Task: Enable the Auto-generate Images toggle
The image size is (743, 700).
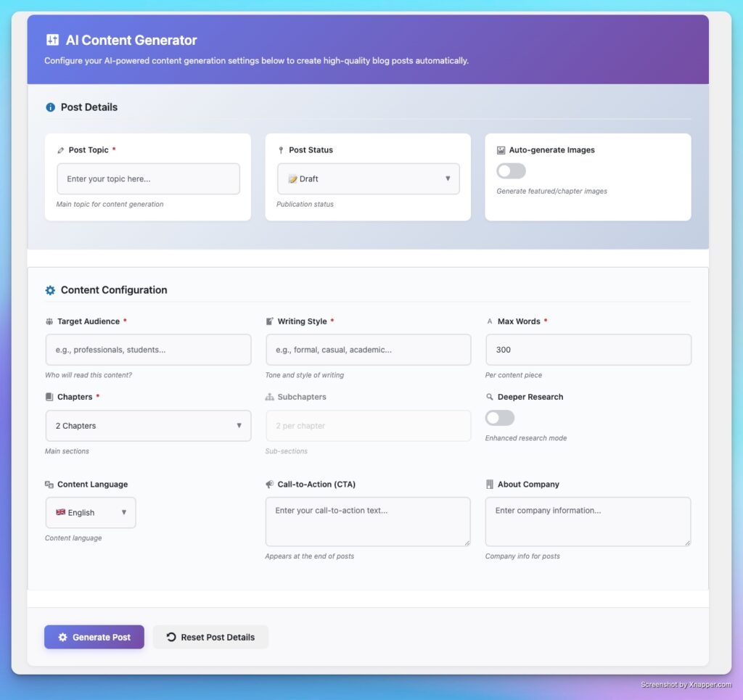Action: click(x=511, y=171)
